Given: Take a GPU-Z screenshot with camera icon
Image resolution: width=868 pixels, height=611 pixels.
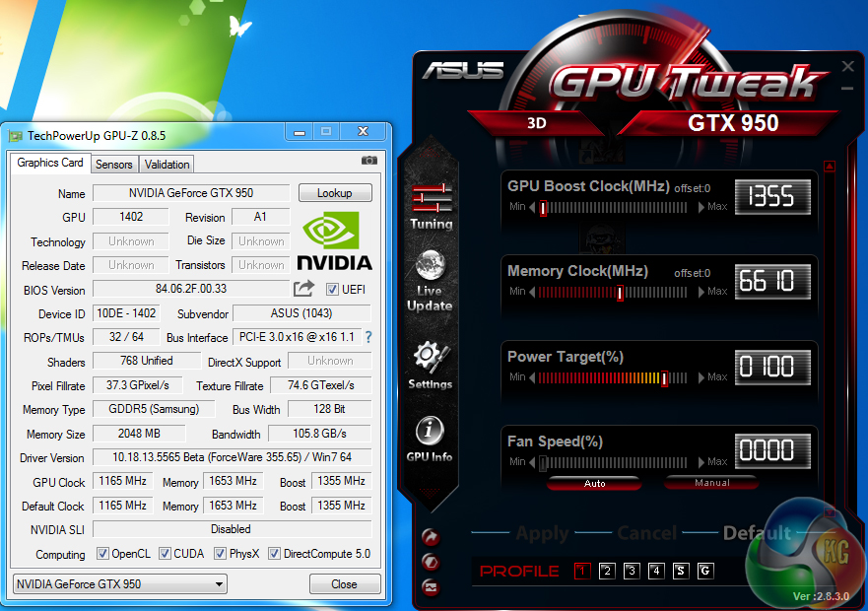Looking at the screenshot, I should point(369,160).
